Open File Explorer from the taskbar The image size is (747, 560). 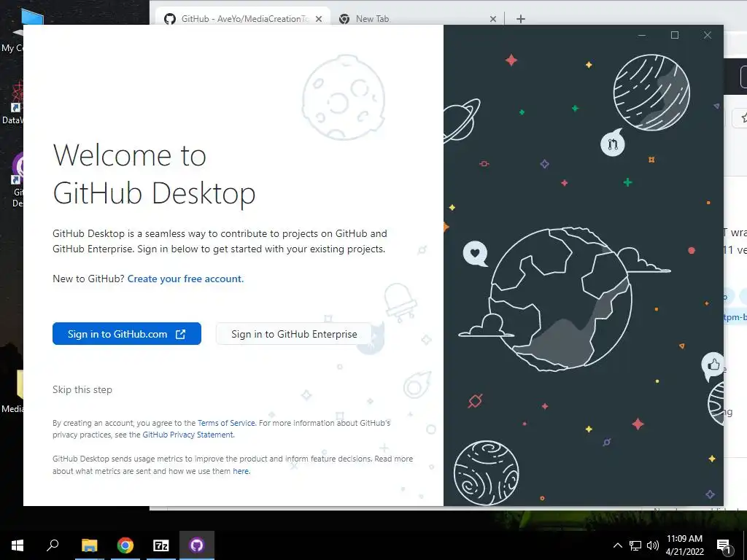point(89,545)
